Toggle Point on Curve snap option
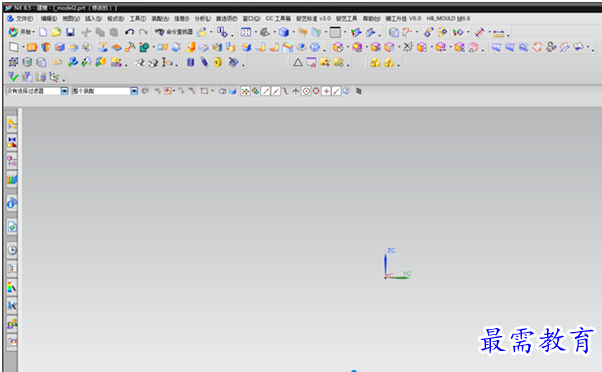This screenshot has height=372, width=602. click(x=336, y=91)
